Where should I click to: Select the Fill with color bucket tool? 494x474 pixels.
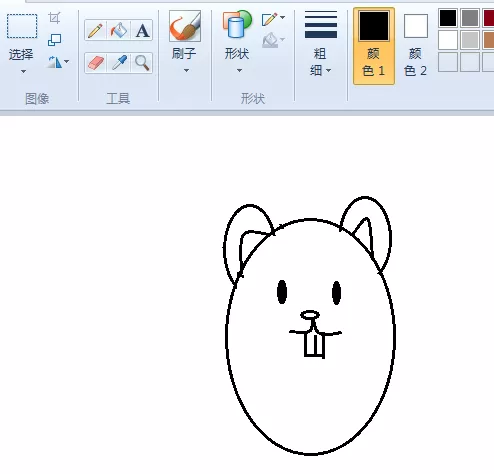point(119,30)
